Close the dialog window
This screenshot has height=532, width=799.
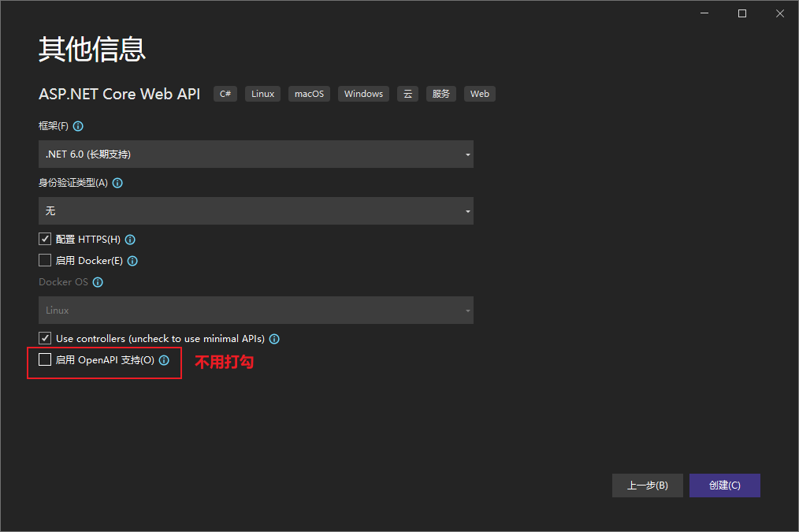779,13
